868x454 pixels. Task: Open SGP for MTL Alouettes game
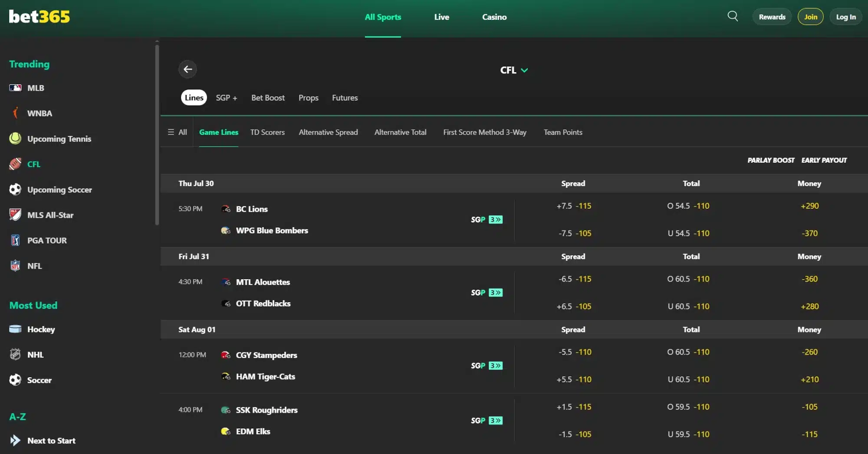tap(487, 293)
